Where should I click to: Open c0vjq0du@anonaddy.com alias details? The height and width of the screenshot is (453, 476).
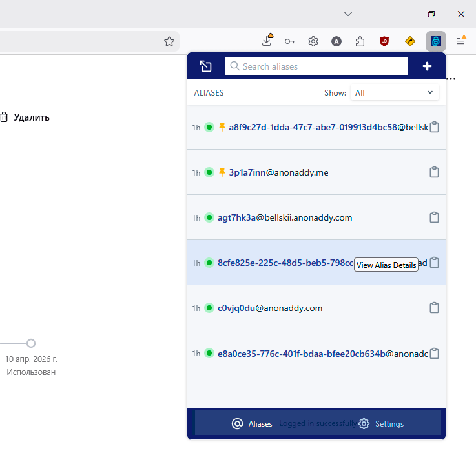(270, 308)
